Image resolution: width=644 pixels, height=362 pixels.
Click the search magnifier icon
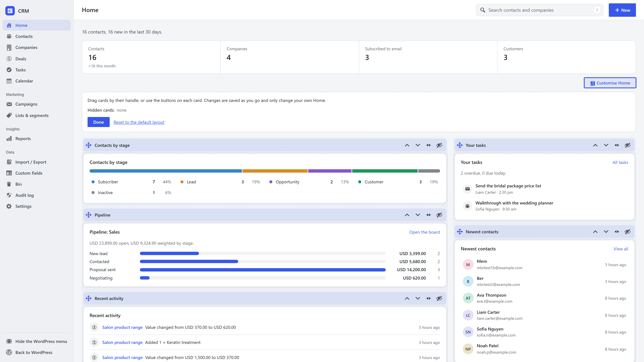483,10
